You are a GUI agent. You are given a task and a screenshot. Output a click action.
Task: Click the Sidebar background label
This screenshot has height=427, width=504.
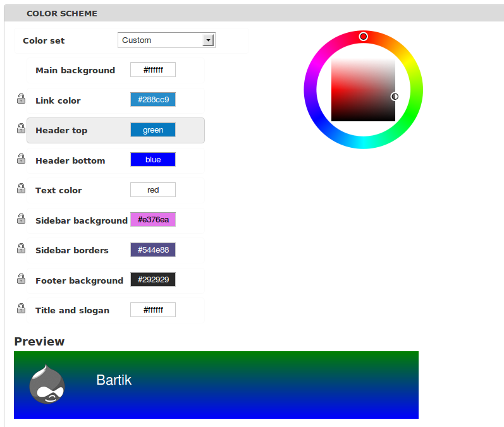(82, 220)
